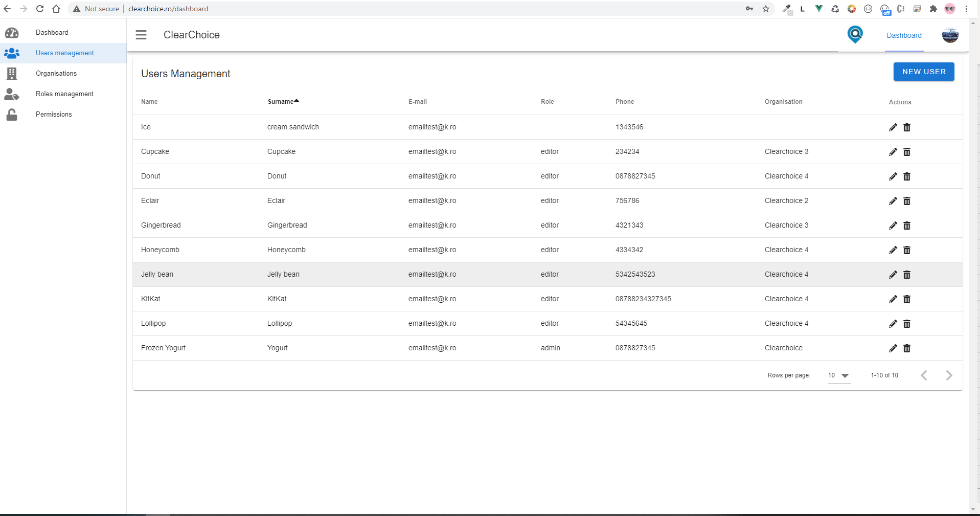Edit the Ice cream sandwich user
The height and width of the screenshot is (516, 980).
893,127
